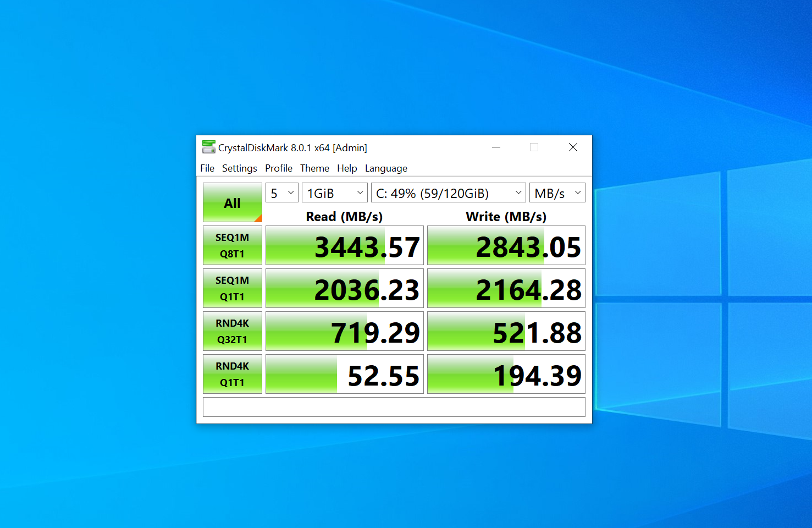This screenshot has height=528, width=812.
Task: Run the SEQ1M Q1T1 test
Action: [232, 288]
